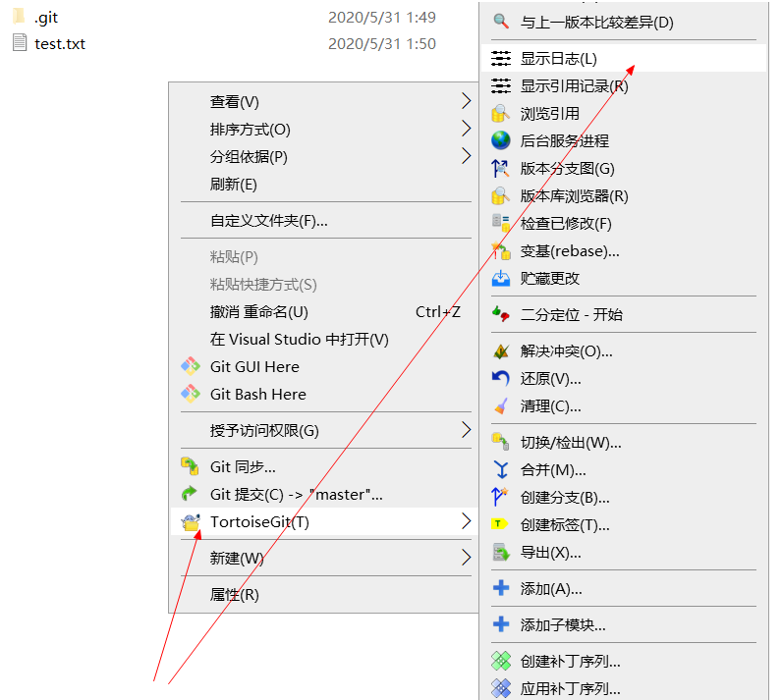
Task: Expand the 排序方式(O) submenu arrow
Action: point(466,129)
